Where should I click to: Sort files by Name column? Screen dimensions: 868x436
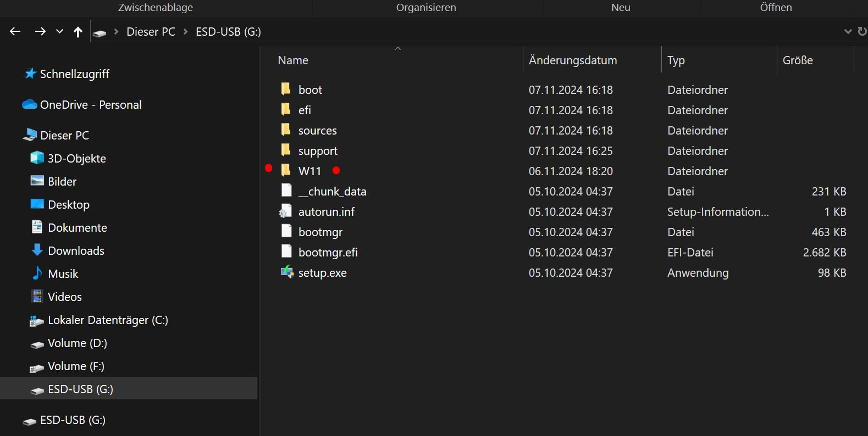click(x=293, y=60)
